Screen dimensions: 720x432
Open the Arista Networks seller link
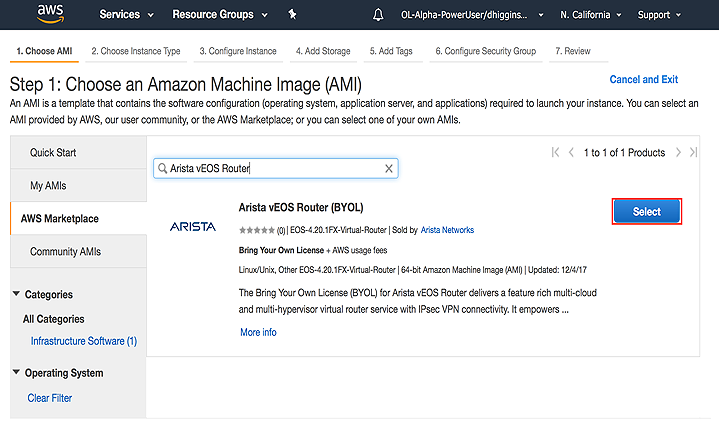[447, 230]
